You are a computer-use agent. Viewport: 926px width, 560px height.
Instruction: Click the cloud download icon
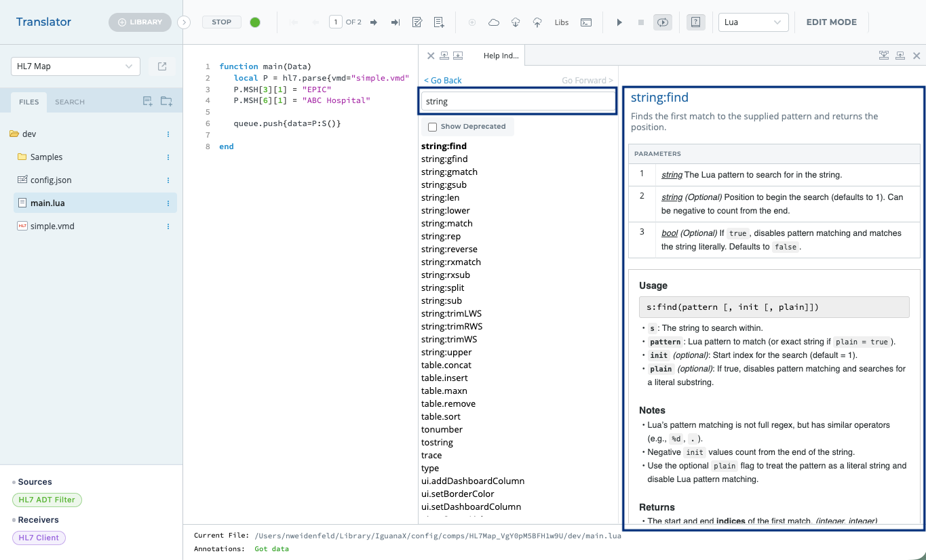(x=516, y=22)
